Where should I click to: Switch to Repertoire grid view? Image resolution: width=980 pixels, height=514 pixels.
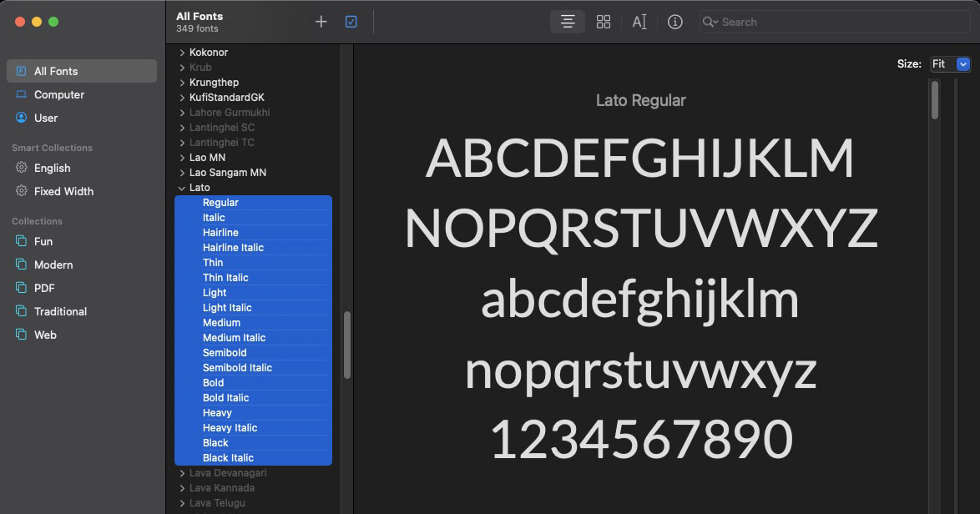(604, 22)
